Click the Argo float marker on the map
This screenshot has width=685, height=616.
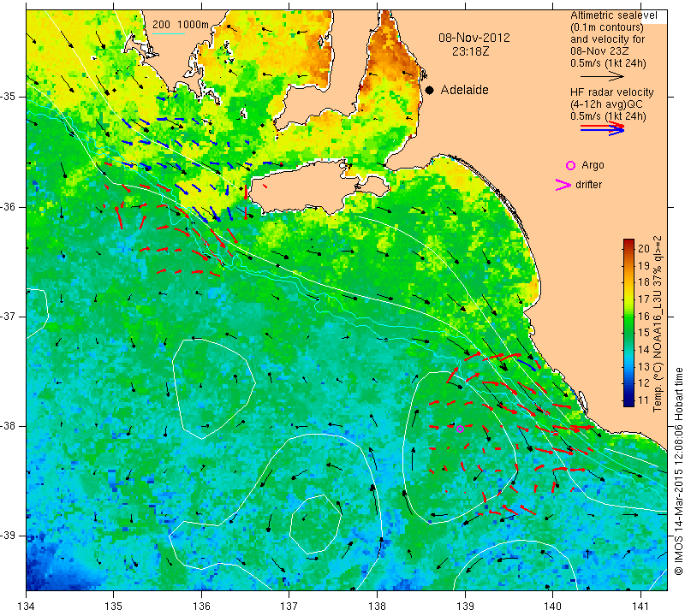point(460,429)
